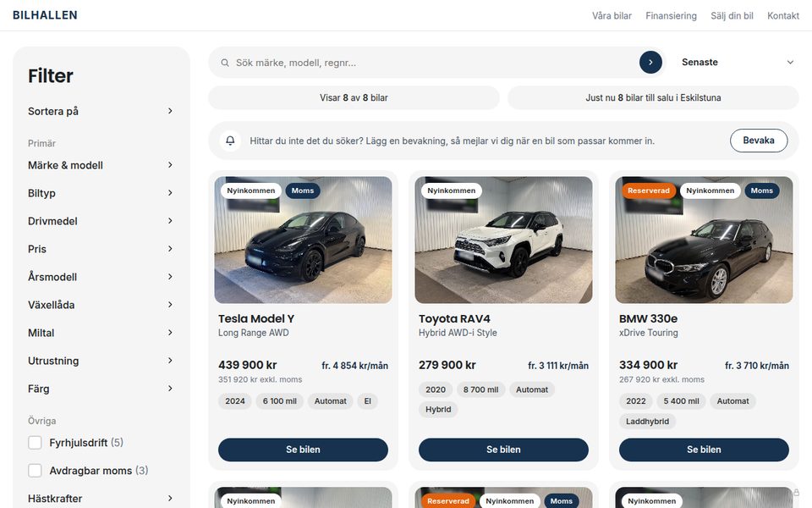Click the El fuel tag
Image resolution: width=812 pixels, height=508 pixels.
(x=368, y=401)
